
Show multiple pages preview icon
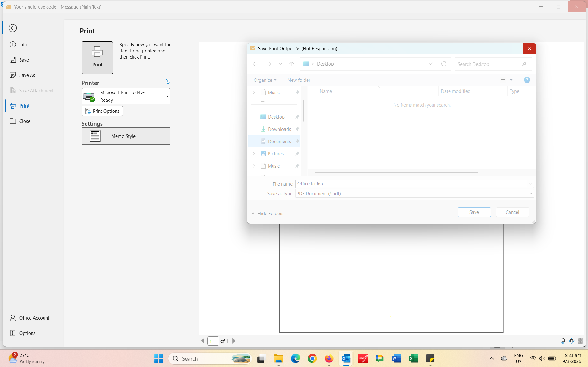pos(580,341)
